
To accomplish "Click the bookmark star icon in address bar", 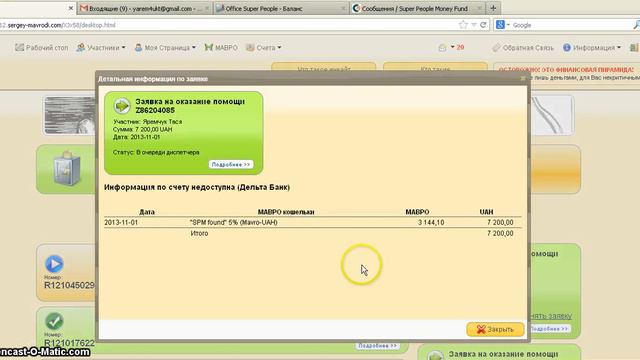I will pos(463,25).
